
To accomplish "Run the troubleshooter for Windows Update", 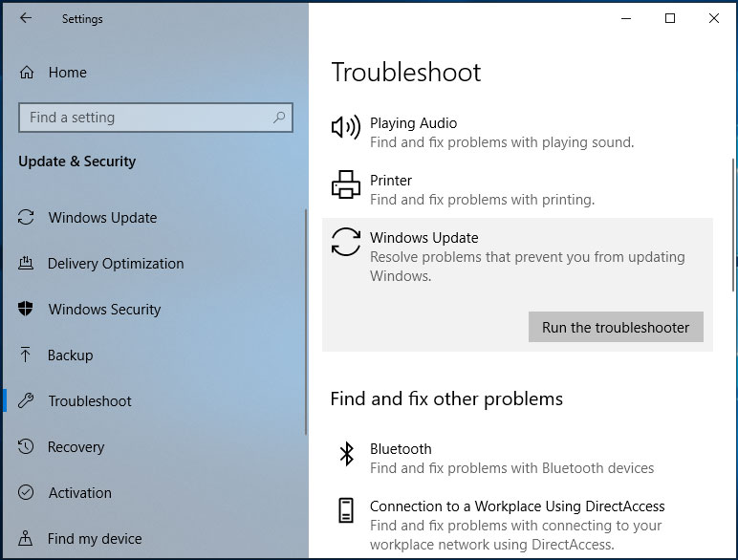I will click(x=616, y=327).
